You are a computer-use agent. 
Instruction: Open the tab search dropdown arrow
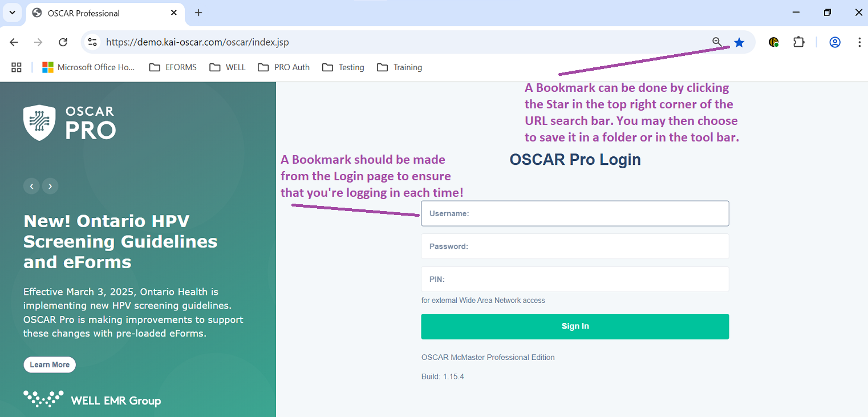pos(12,13)
